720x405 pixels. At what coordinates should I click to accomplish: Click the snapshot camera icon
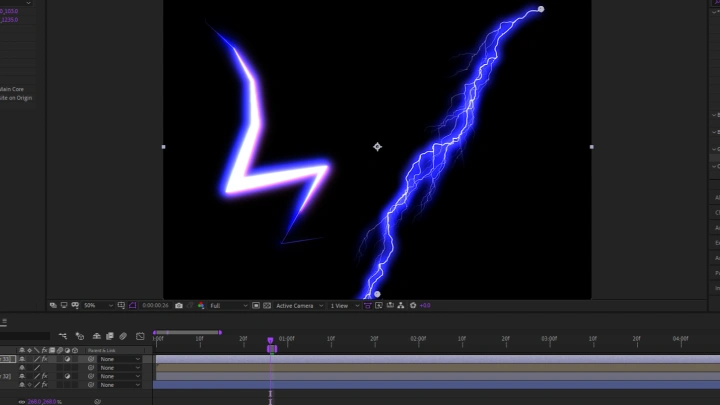[x=179, y=305]
